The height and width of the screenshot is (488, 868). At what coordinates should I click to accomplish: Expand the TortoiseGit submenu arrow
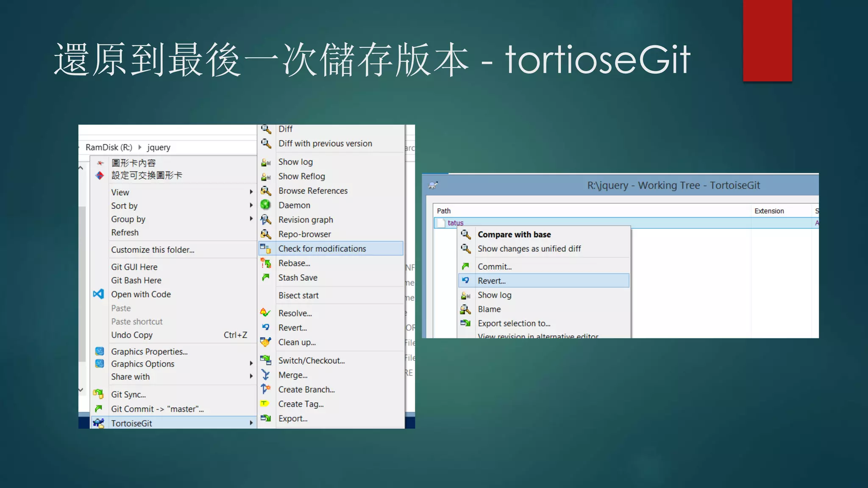pos(251,423)
